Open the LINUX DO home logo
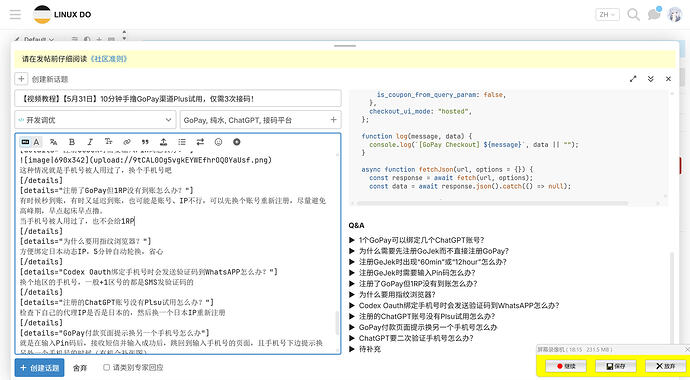 62,15
